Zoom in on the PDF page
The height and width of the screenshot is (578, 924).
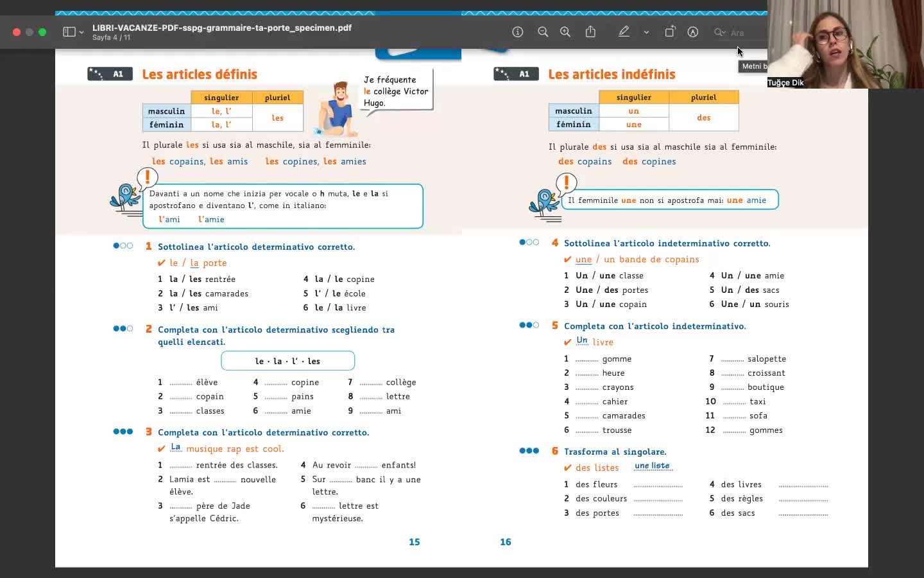565,32
